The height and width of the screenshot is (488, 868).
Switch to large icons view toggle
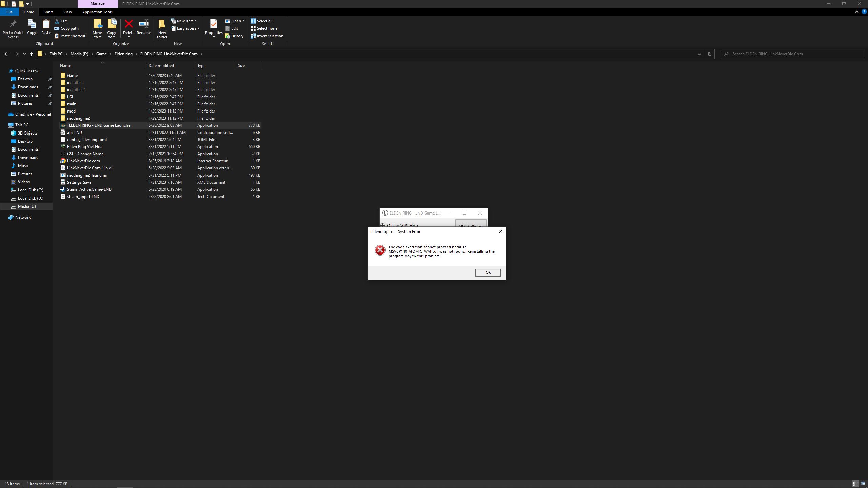[x=863, y=484]
